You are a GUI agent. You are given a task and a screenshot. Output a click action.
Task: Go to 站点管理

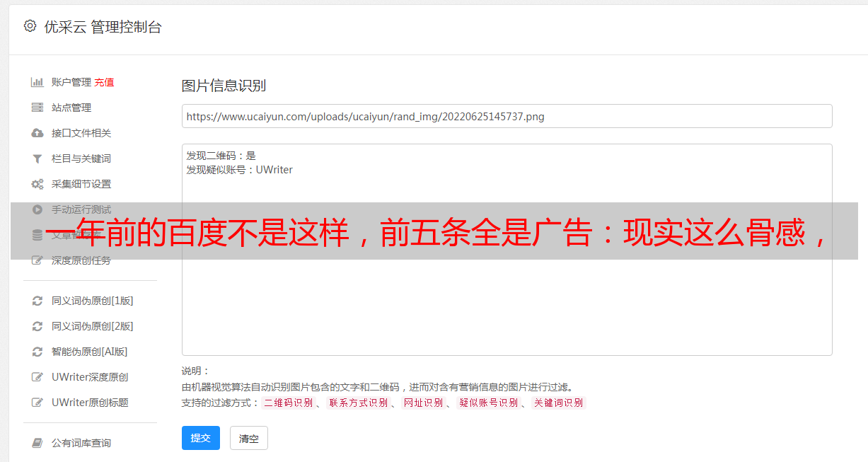pyautogui.click(x=71, y=108)
